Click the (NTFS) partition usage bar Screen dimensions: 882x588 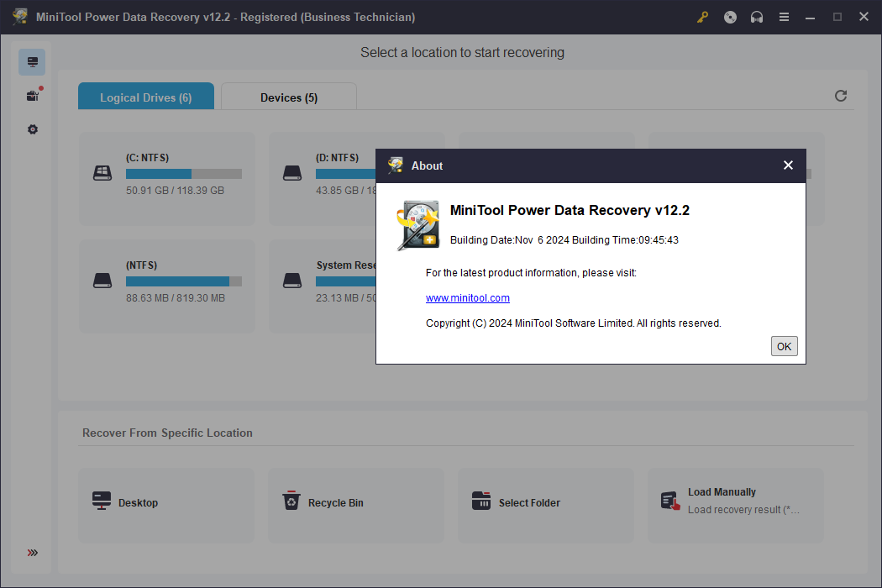(184, 281)
